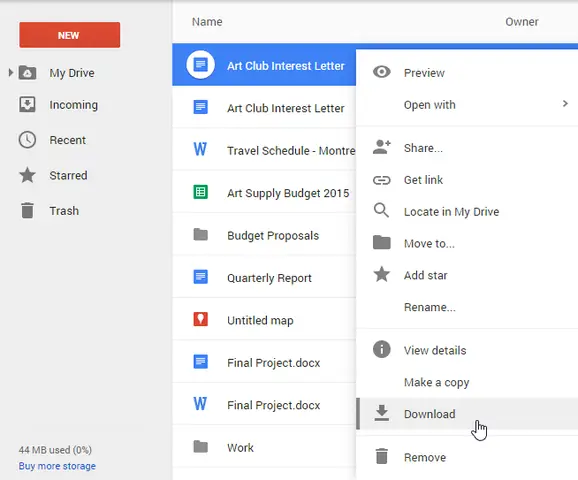The width and height of the screenshot is (578, 480).
Task: Select the Work folder name
Action: pyautogui.click(x=240, y=448)
